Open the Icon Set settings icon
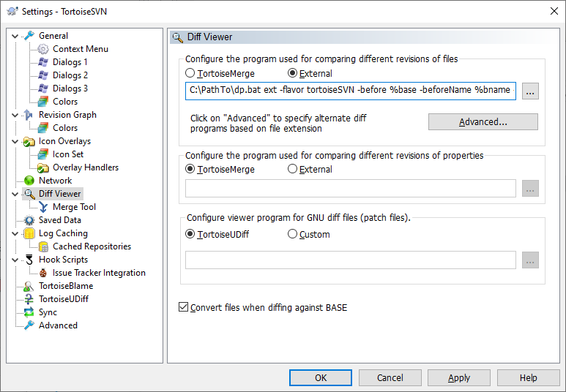This screenshot has width=566, height=392. tap(43, 154)
